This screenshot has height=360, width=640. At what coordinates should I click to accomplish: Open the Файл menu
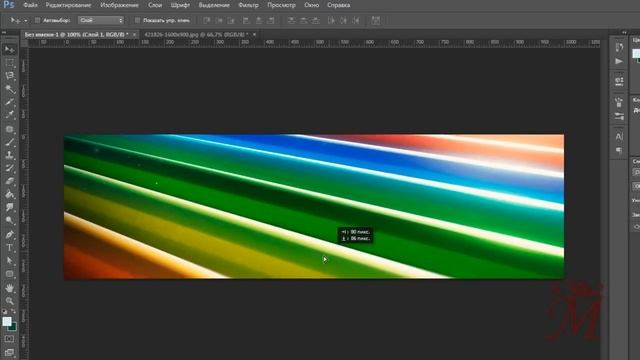30,5
